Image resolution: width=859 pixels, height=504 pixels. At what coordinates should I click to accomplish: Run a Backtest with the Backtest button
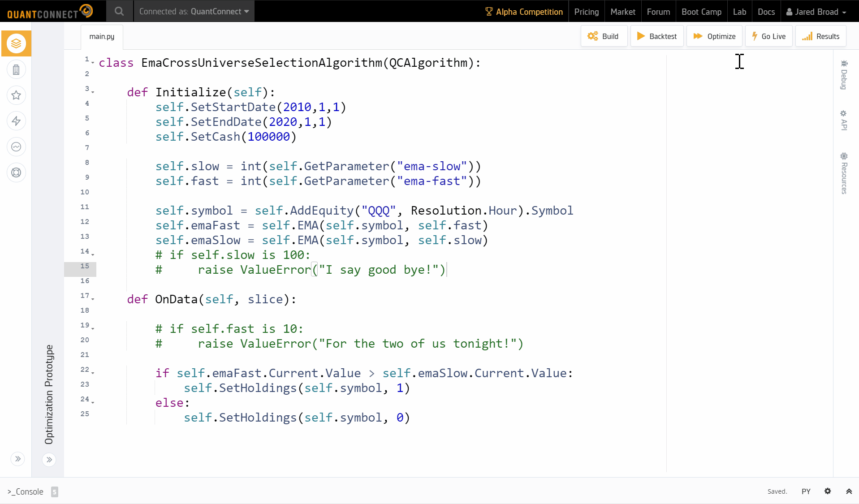click(x=656, y=36)
